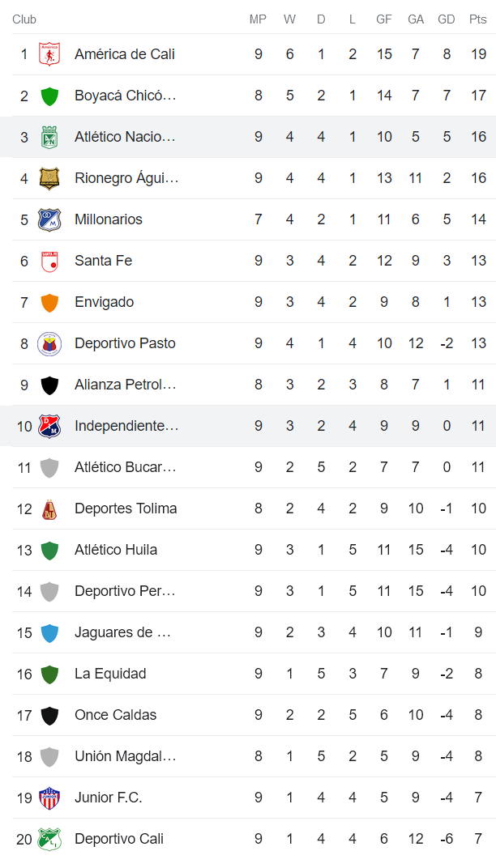The height and width of the screenshot is (868, 496).
Task: Click the Once Caldas club crest
Action: (x=49, y=714)
